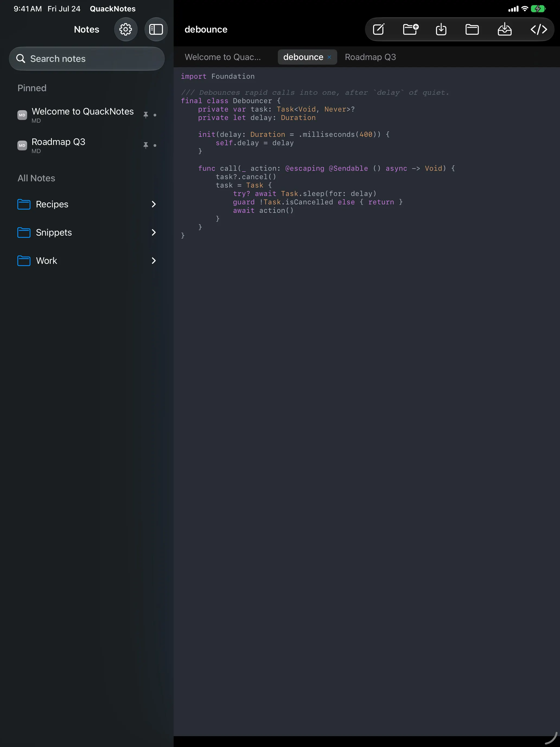Click the Snippets folder icon
Viewport: 560px width, 747px height.
(24, 232)
